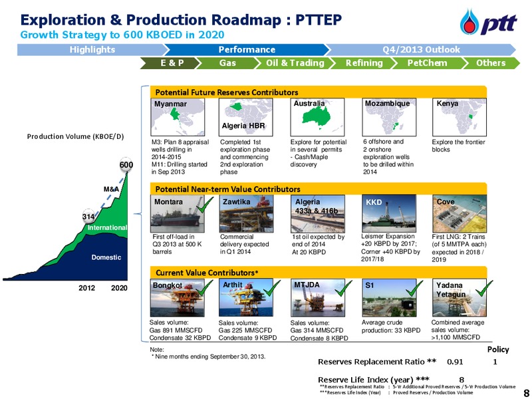Click the slide title Exploration & Production Roadmap
532x399 pixels.
click(x=181, y=20)
